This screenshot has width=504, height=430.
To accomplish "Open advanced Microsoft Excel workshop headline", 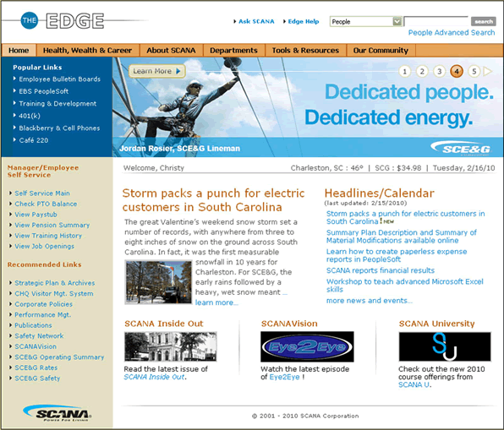I will 405,286.
